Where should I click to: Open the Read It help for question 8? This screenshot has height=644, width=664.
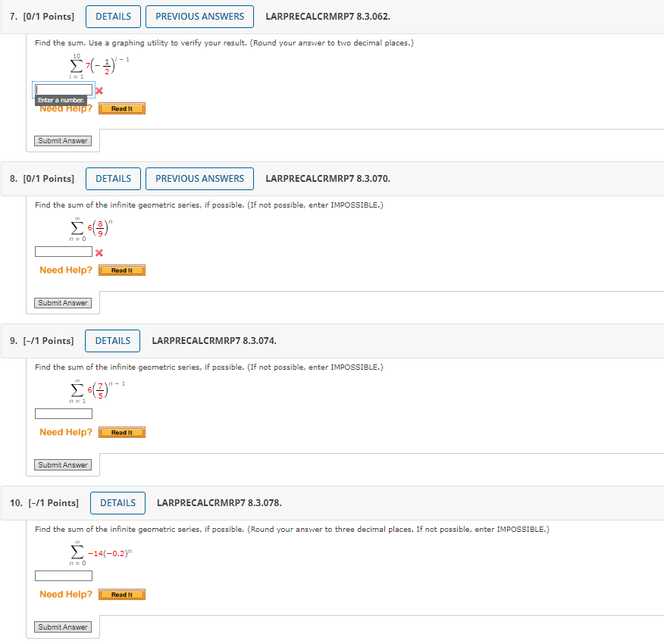click(121, 270)
